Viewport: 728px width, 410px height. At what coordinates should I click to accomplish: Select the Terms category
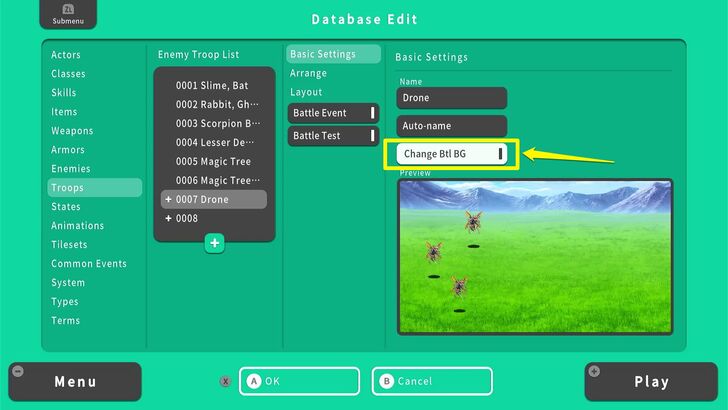pos(65,321)
